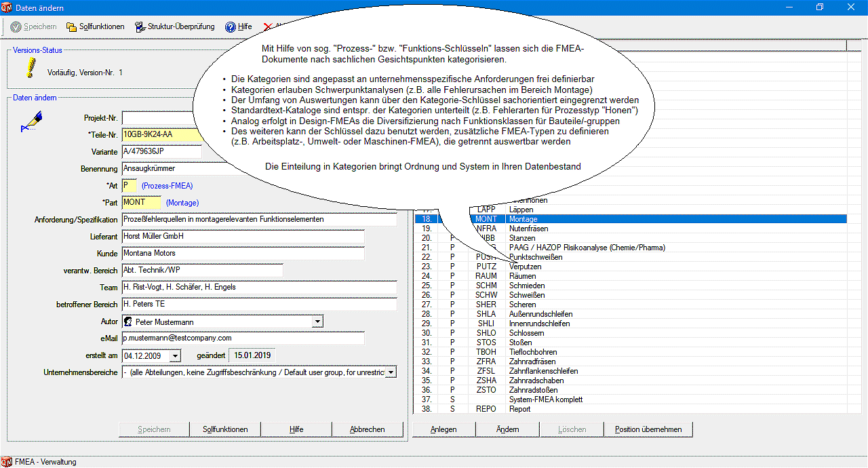Select the SHER Scheren row
Screen dimensions: 868x468
[x=630, y=305]
